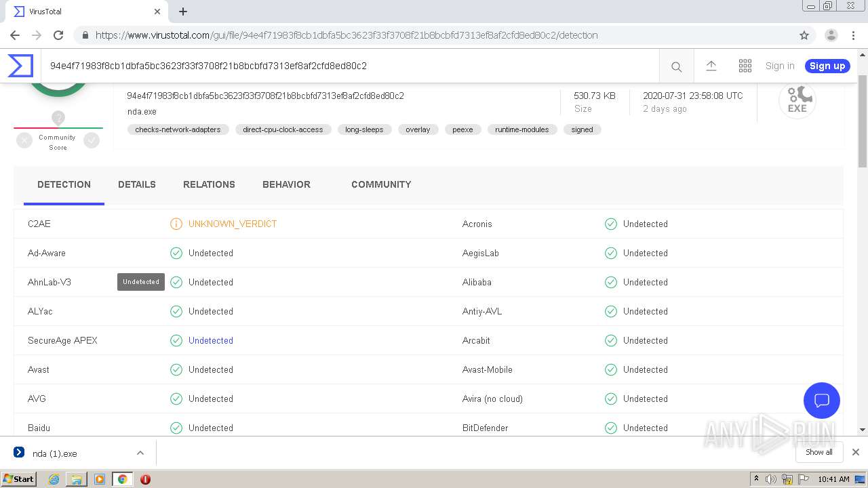Image resolution: width=868 pixels, height=488 pixels.
Task: Click the upload file icon
Action: click(711, 66)
